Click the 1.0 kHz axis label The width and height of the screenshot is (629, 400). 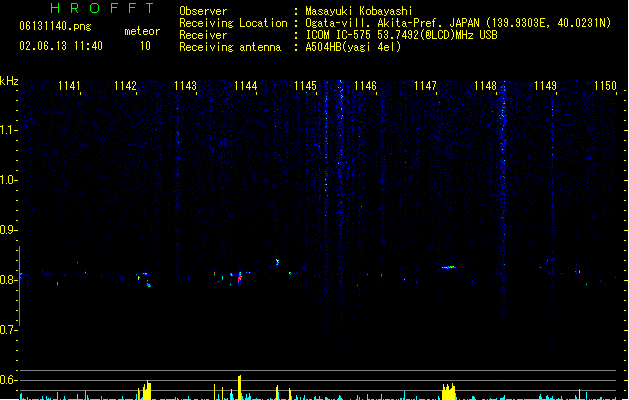coord(8,180)
